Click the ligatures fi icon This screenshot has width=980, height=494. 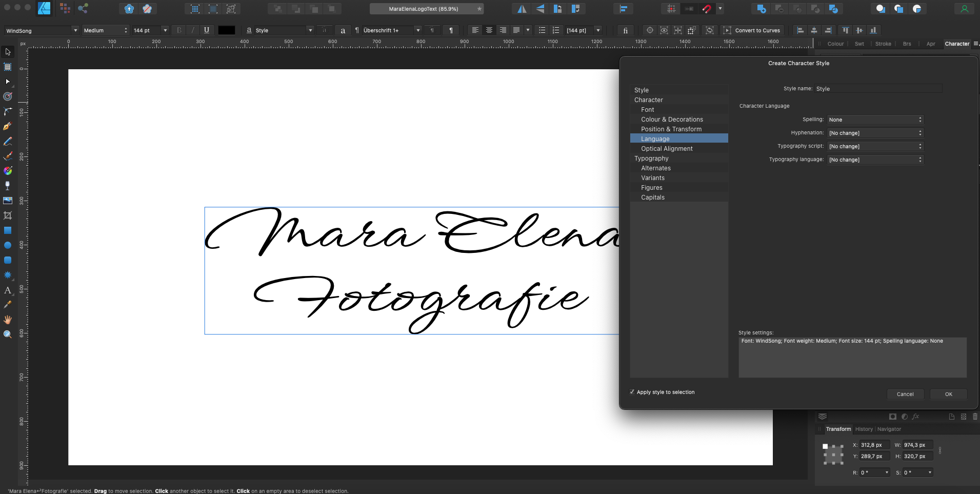pyautogui.click(x=625, y=30)
